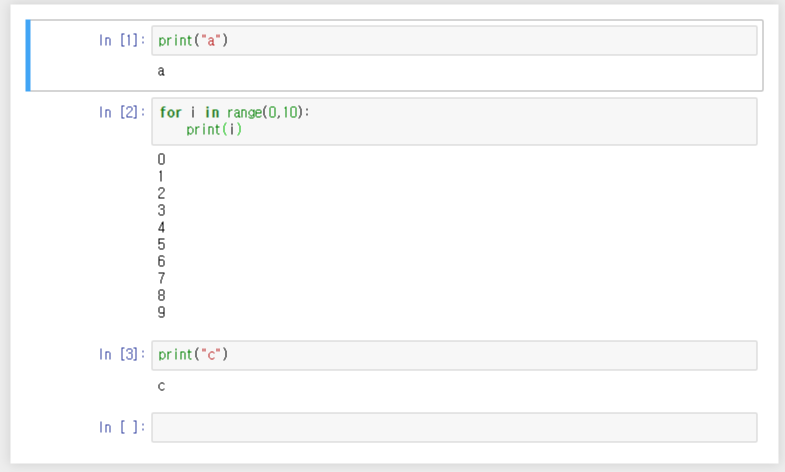785x472 pixels.
Task: Click the for loop code cell
Action: click(454, 122)
